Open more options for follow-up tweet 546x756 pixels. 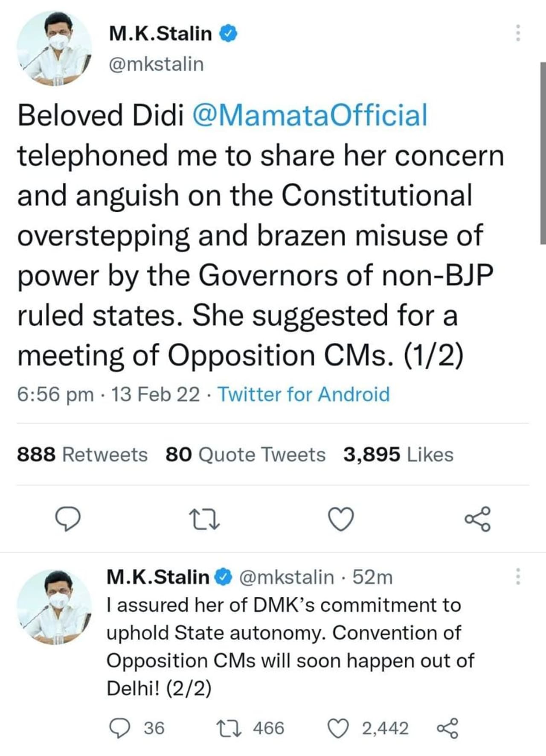(x=518, y=577)
